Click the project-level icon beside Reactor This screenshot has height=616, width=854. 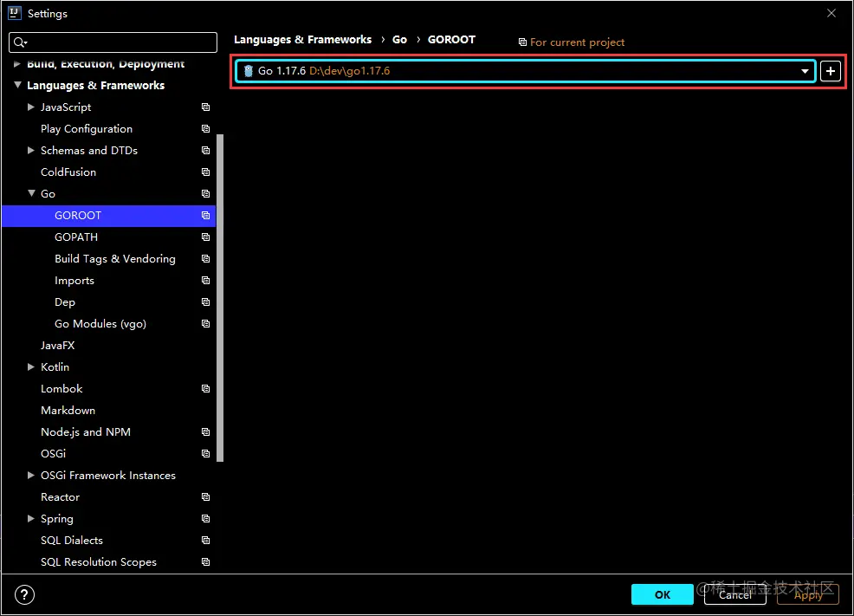click(205, 497)
